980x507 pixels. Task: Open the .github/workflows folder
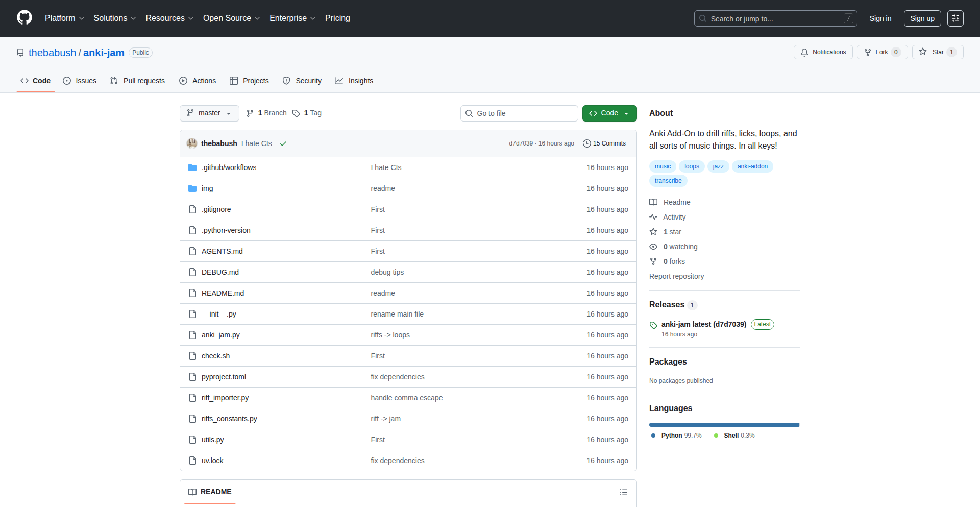tap(229, 167)
